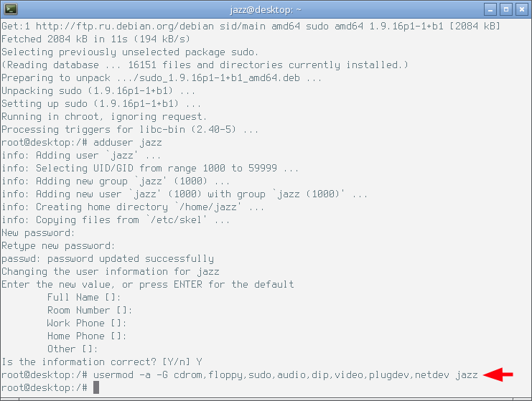Screen dimensions: 532x401
Task: Click 'Retype new password:' line
Action: pyautogui.click(x=58, y=246)
